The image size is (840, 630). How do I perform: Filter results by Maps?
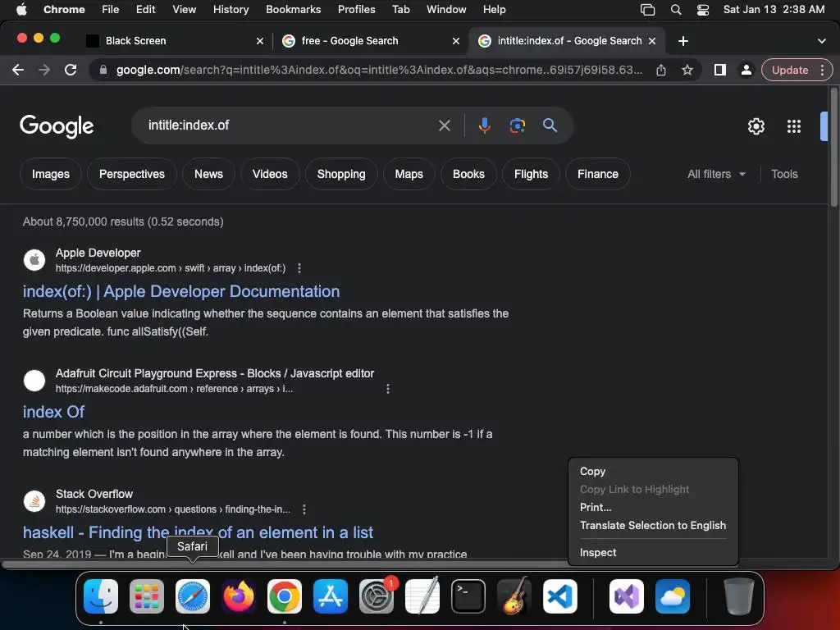[x=409, y=174]
